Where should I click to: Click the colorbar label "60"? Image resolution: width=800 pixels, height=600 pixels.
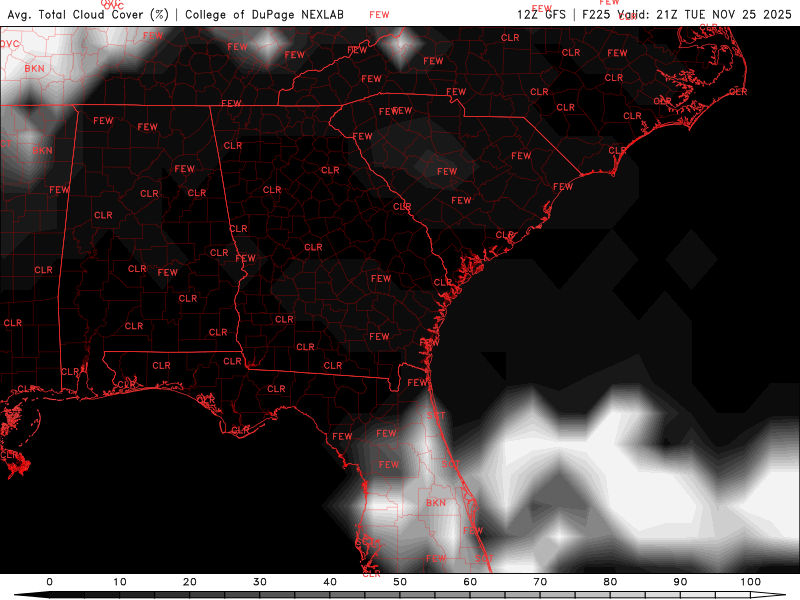coord(470,582)
